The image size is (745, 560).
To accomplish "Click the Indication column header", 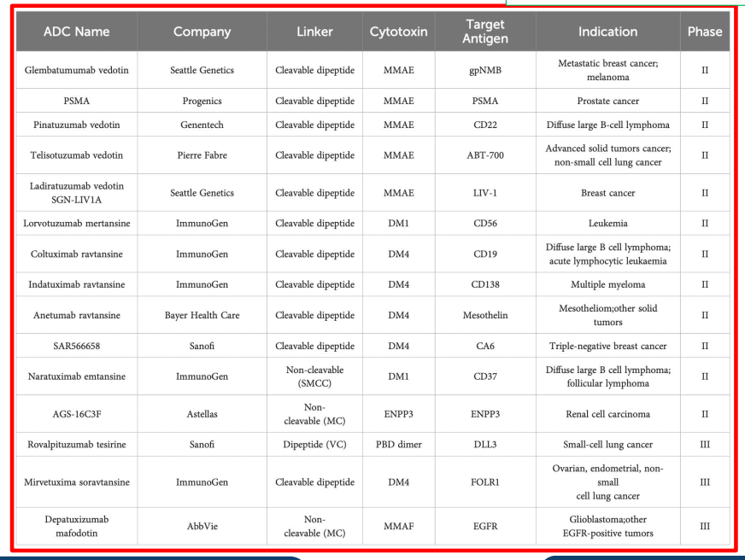I will click(x=607, y=32).
